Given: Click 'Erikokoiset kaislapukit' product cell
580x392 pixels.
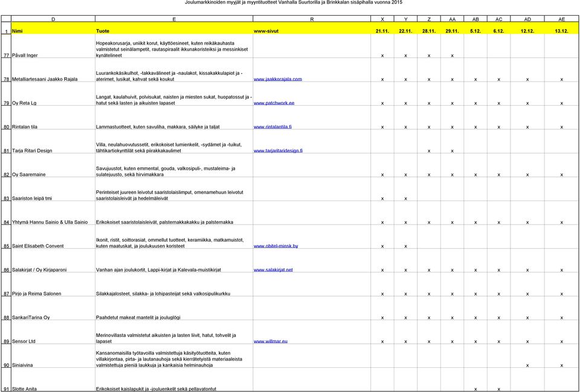Looking at the screenshot, I should 174,380.
